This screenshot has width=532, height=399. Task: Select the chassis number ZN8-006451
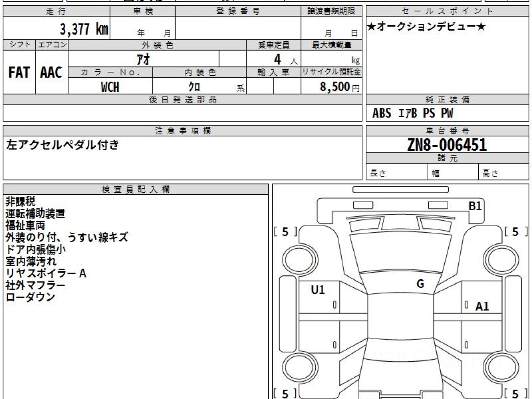point(447,145)
